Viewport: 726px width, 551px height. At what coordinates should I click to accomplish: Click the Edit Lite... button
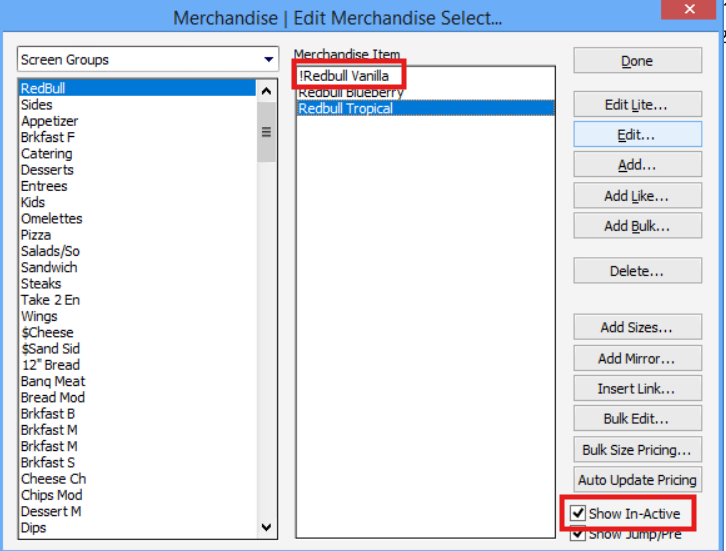pyautogui.click(x=637, y=105)
